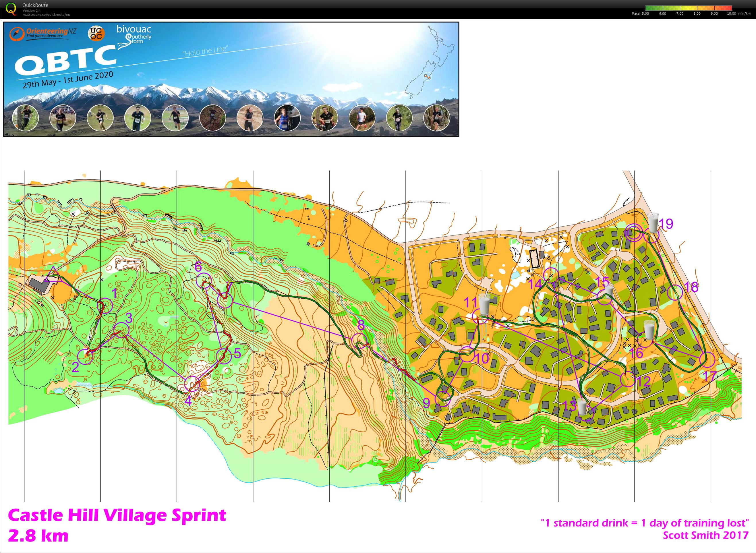Screen dimensions: 756x553
Task: Click the Orienteering NZ logo
Action: tap(42, 34)
